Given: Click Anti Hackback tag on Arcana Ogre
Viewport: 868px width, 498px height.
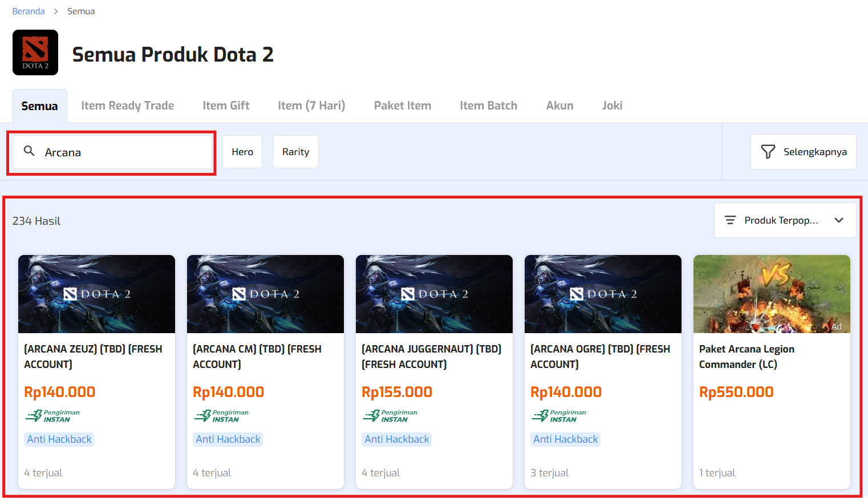Looking at the screenshot, I should (565, 439).
